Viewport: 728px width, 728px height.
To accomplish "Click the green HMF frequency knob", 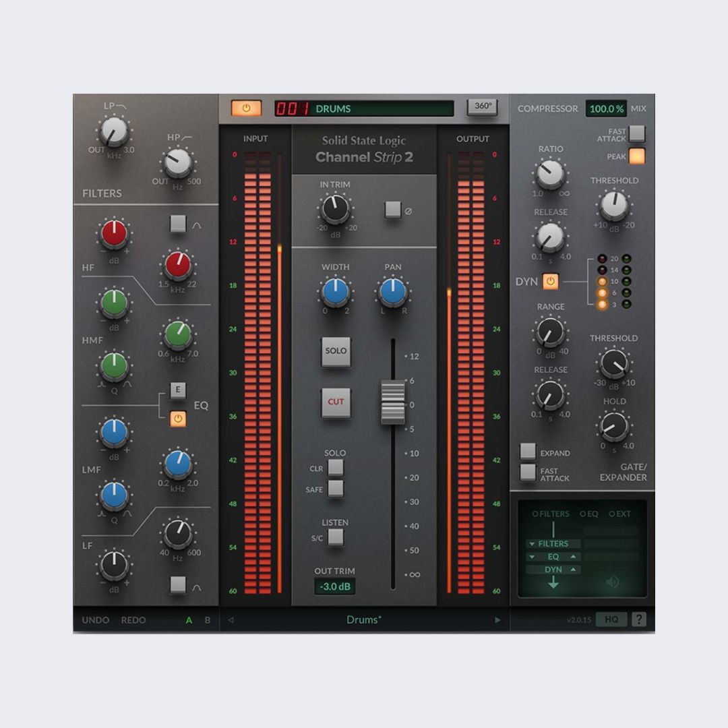I will point(178,335).
